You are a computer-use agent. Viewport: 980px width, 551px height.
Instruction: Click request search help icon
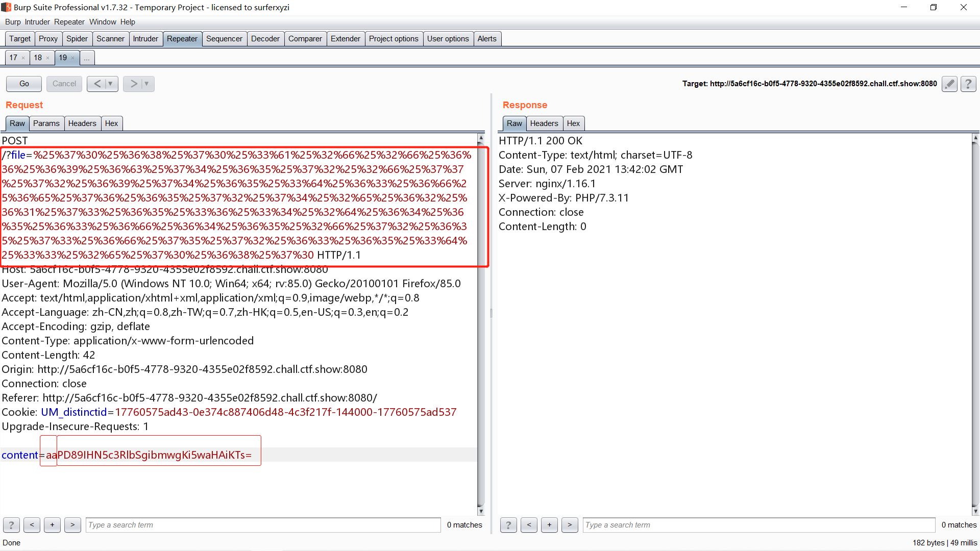tap(11, 524)
